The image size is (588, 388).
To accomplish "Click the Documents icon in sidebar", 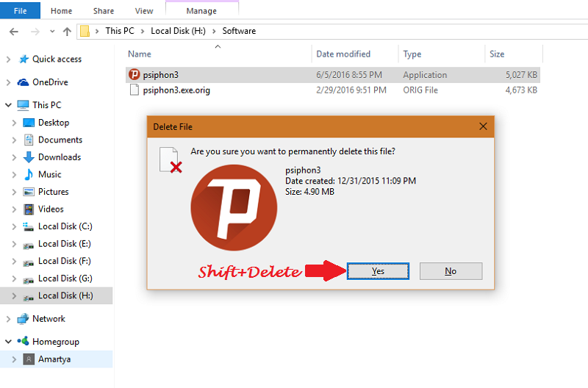I will [x=29, y=140].
